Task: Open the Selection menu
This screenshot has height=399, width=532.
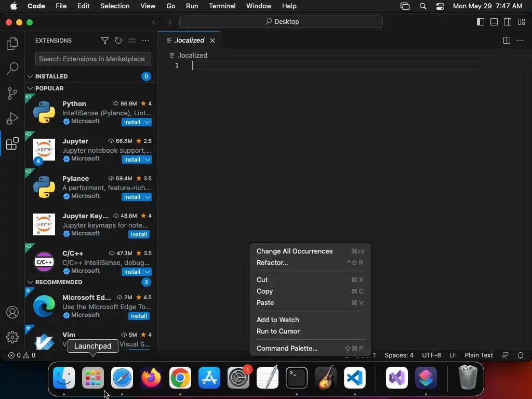Action: pos(115,6)
